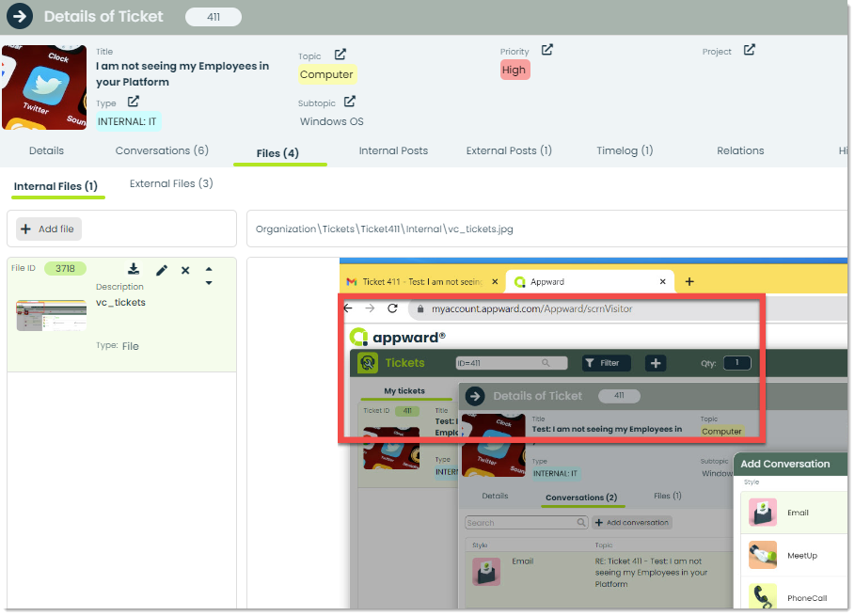Open the Internal Posts tab

tap(393, 151)
